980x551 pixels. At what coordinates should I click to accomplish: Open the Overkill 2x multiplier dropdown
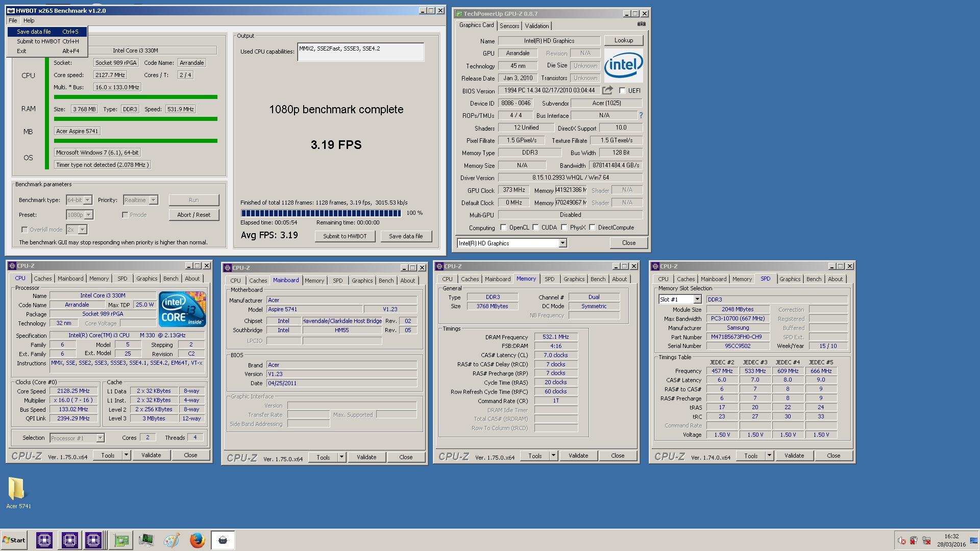(x=77, y=230)
